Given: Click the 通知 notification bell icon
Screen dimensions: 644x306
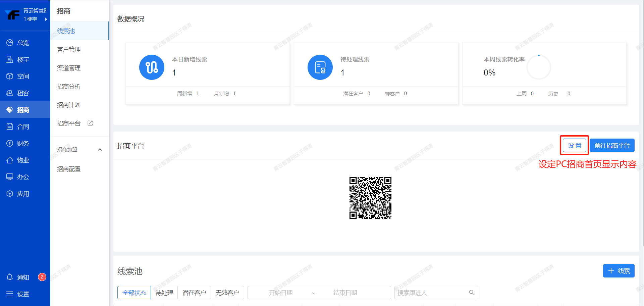Looking at the screenshot, I should point(10,277).
